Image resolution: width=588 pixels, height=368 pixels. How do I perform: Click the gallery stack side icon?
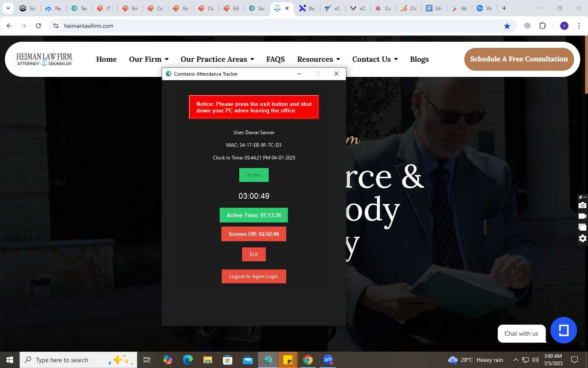(x=582, y=227)
